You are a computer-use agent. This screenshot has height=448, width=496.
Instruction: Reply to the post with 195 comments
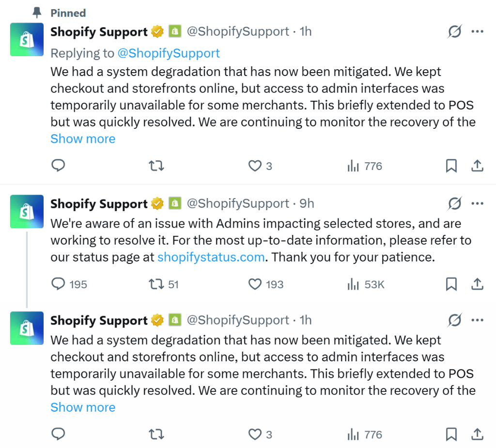pos(58,284)
